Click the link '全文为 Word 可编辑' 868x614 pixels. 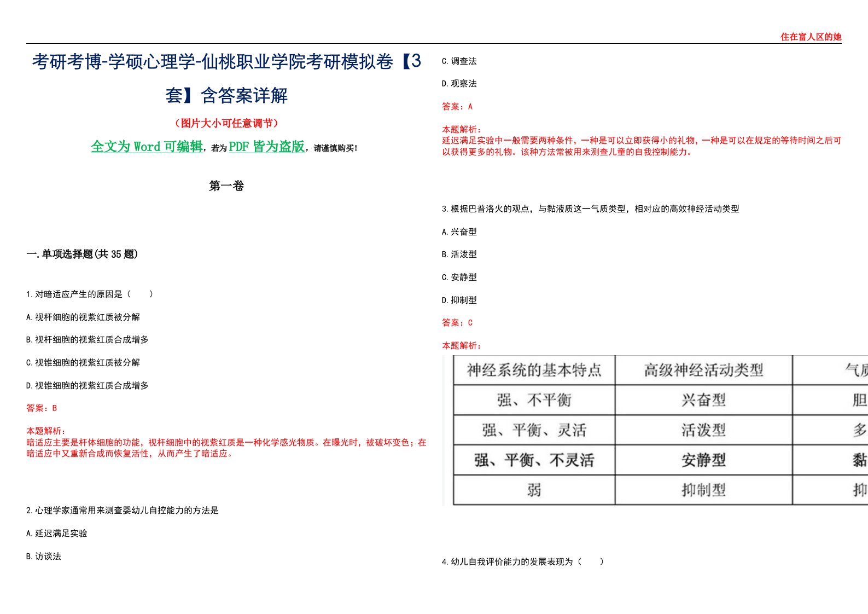147,147
